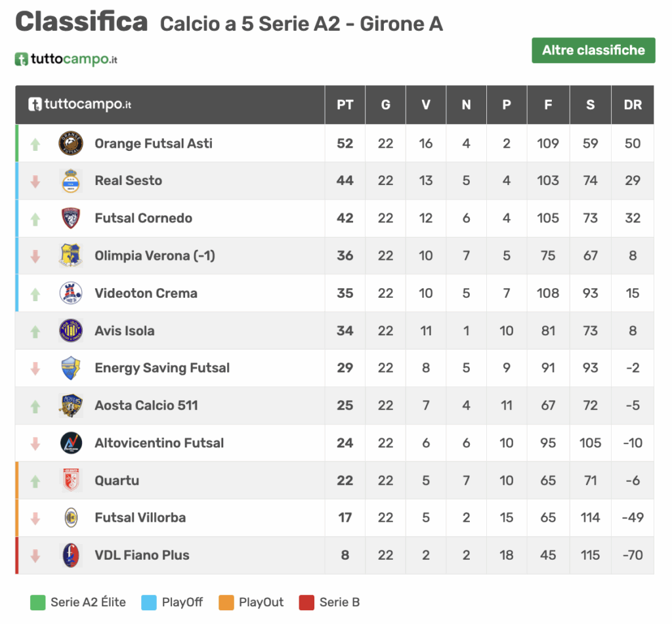Click the down arrow next to Energy Saving Futsal
Viewport: 672px width, 624px height.
tap(35, 367)
